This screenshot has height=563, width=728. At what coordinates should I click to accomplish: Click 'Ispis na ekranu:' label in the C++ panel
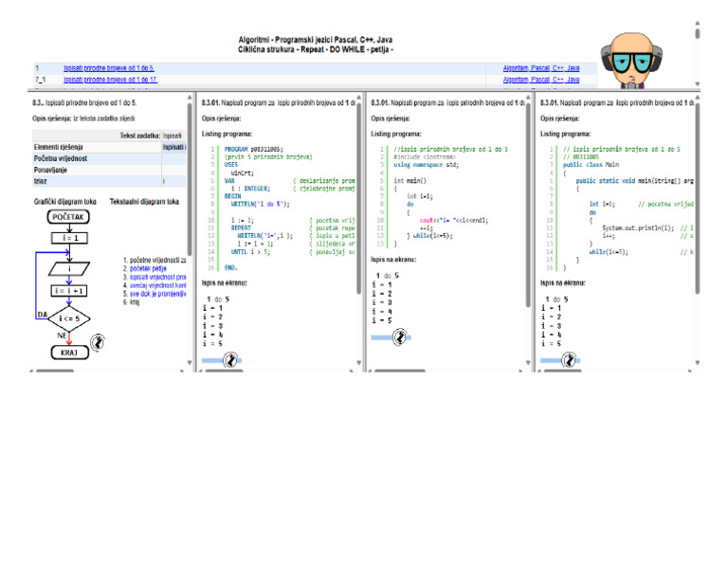pos(393,260)
